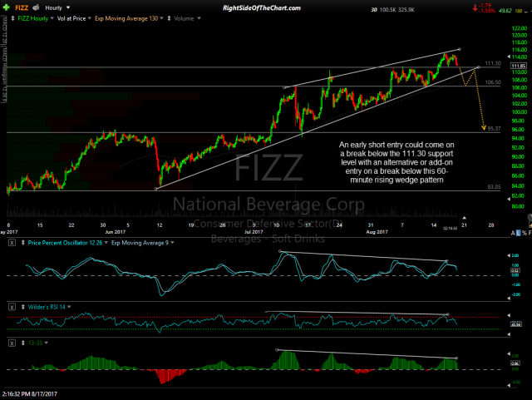Click the 111.85 current price marker
Viewport: 532px width, 400px height.
tap(516, 67)
